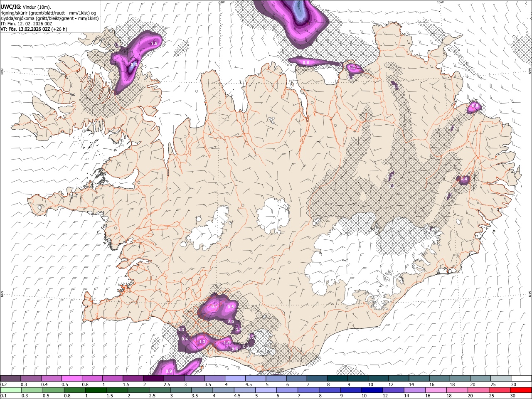This screenshot has height=399, width=532.
Task: Click the '15W' longitude label
Action: (x=440, y=2)
